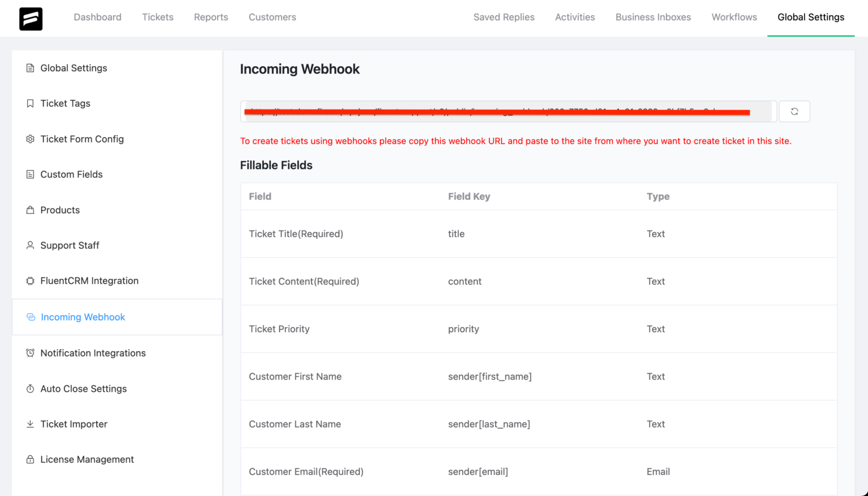
Task: Open the Workflows section
Action: pos(734,17)
